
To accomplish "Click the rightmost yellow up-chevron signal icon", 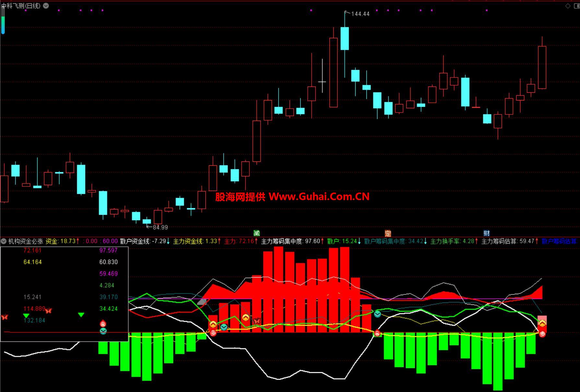I will 542,323.
